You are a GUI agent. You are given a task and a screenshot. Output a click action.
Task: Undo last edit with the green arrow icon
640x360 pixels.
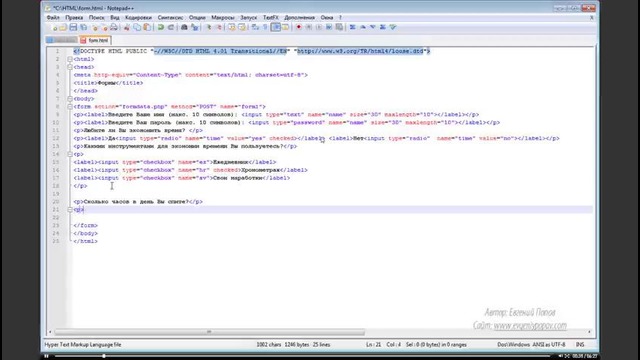(x=160, y=27)
